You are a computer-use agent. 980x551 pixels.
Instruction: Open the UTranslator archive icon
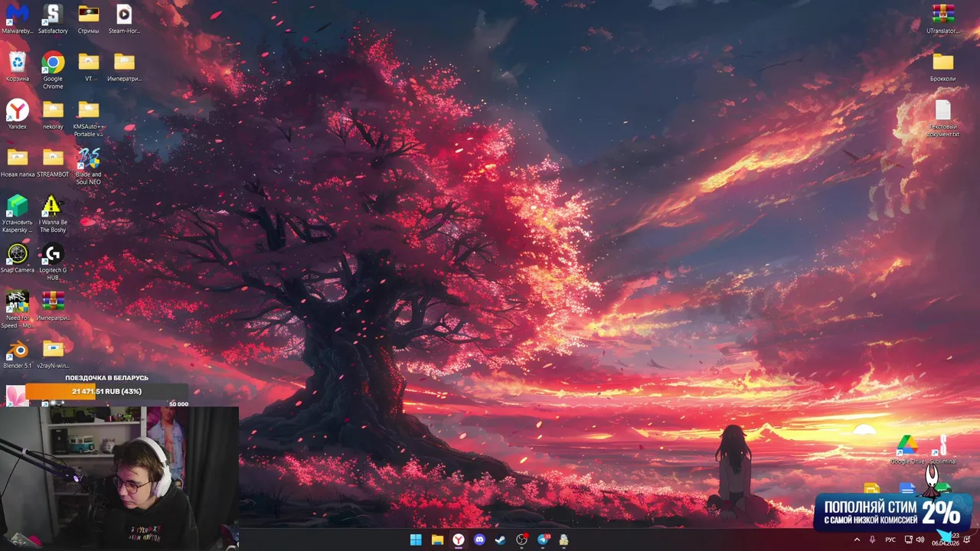click(x=942, y=19)
